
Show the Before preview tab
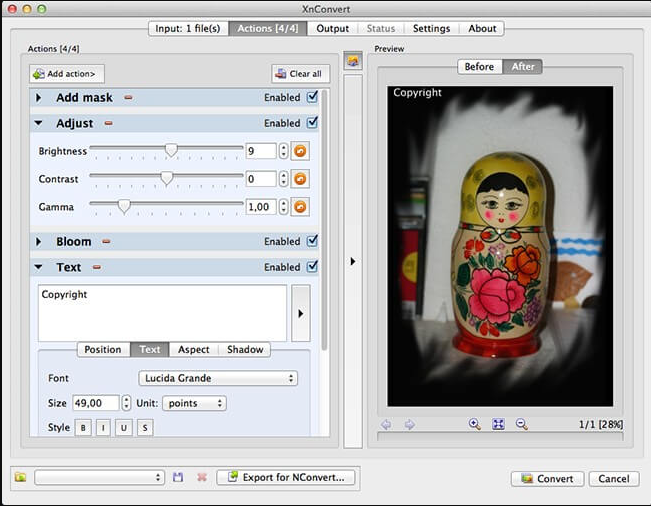[x=479, y=67]
